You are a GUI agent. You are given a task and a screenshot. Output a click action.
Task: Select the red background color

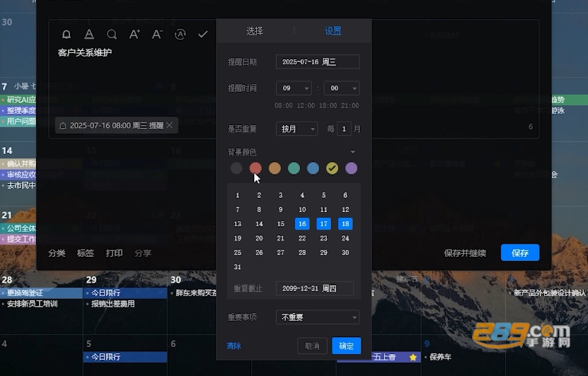point(255,168)
